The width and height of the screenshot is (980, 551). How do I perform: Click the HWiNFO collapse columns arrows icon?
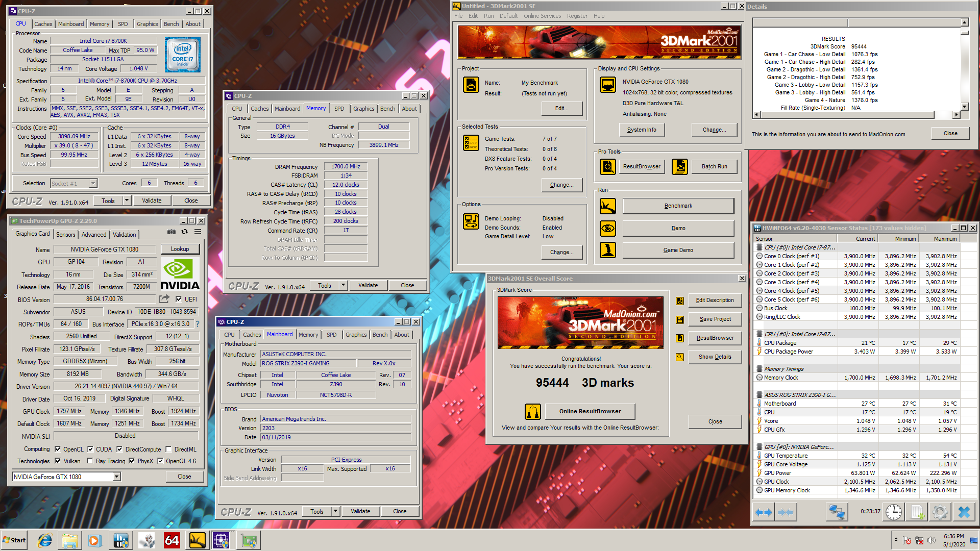[x=786, y=512]
